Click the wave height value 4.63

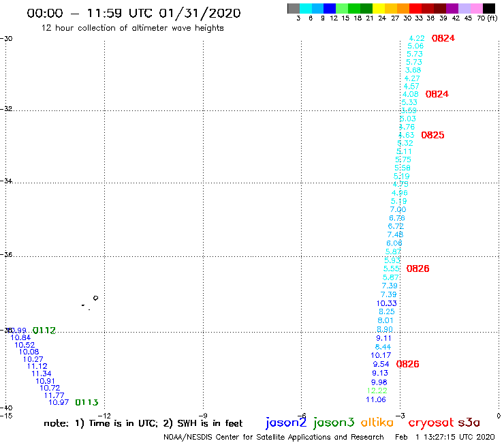tap(407, 135)
